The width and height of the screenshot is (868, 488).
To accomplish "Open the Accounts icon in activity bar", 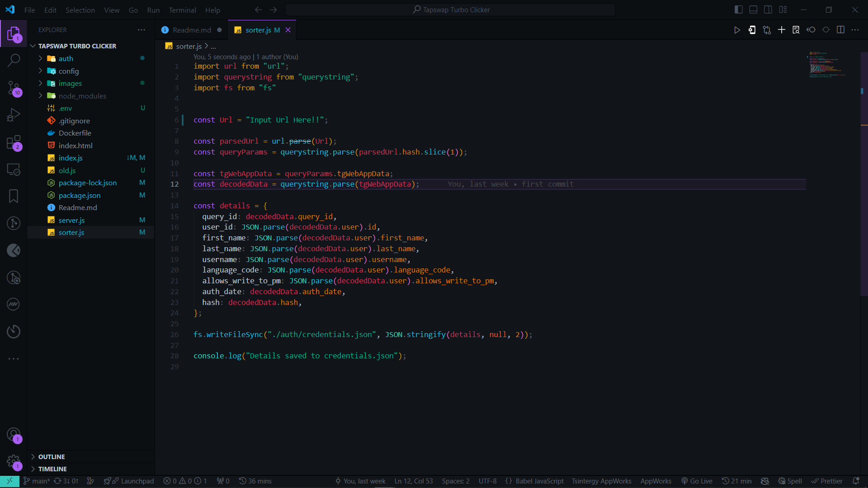I will tap(14, 435).
